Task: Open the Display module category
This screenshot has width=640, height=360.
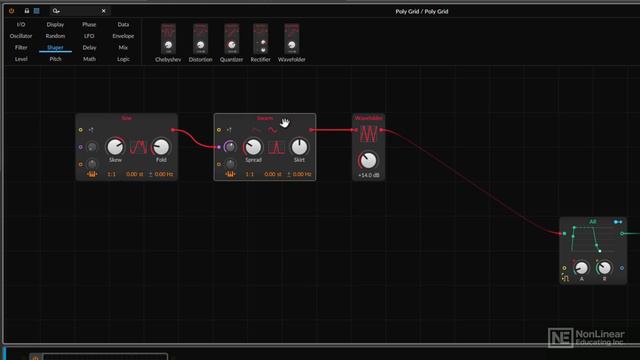Action: (55, 24)
